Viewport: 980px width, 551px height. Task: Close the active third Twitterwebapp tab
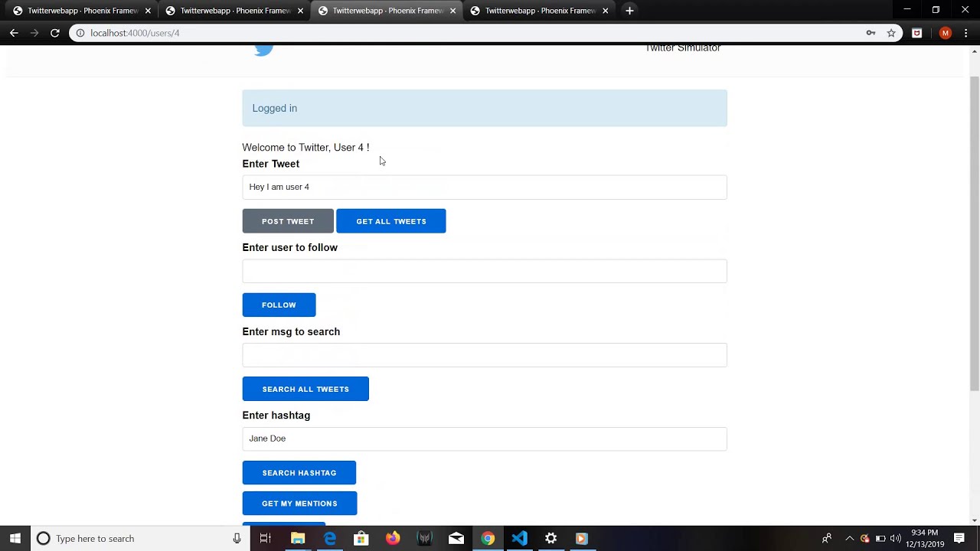pyautogui.click(x=452, y=11)
